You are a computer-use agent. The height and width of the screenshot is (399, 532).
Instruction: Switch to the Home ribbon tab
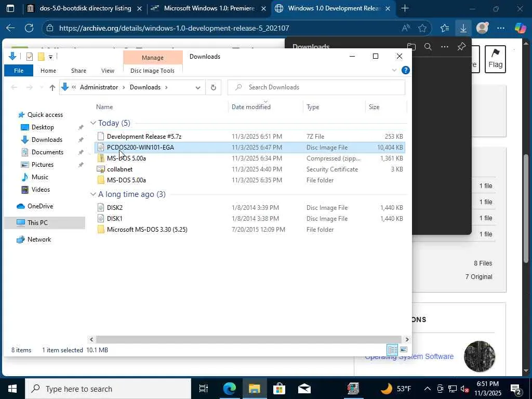tap(48, 71)
